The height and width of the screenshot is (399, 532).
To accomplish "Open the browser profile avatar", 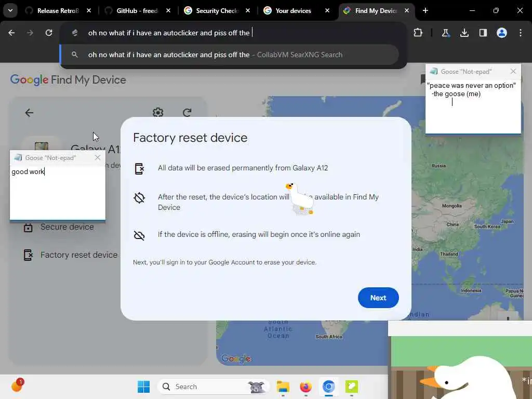I will pos(501,33).
